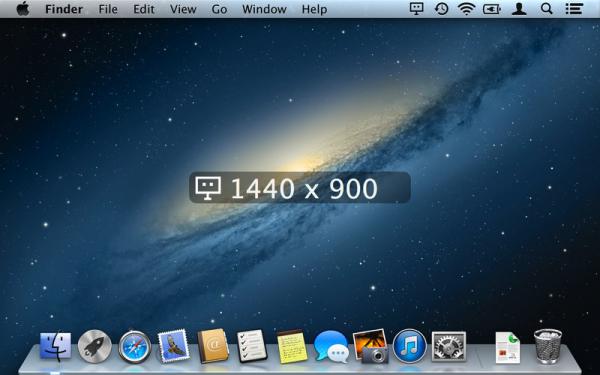Open the Window menu

click(x=264, y=9)
